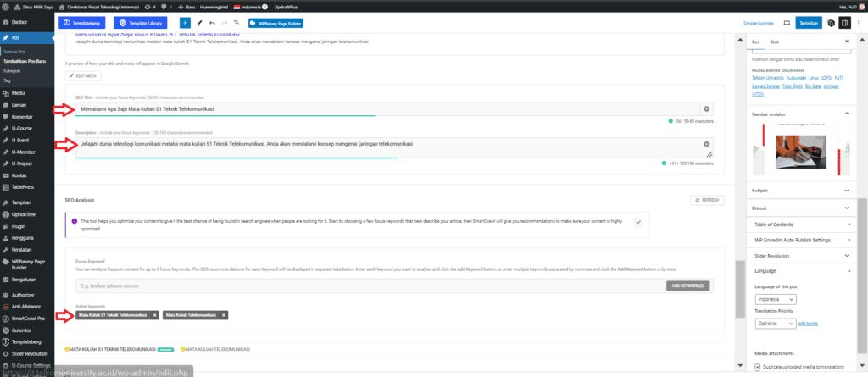Open the updates counter in the admin bar
The height and width of the screenshot is (377, 868).
pyautogui.click(x=150, y=7)
